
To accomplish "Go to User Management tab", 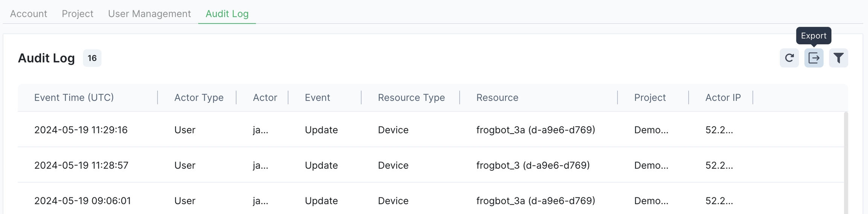I will [x=149, y=14].
